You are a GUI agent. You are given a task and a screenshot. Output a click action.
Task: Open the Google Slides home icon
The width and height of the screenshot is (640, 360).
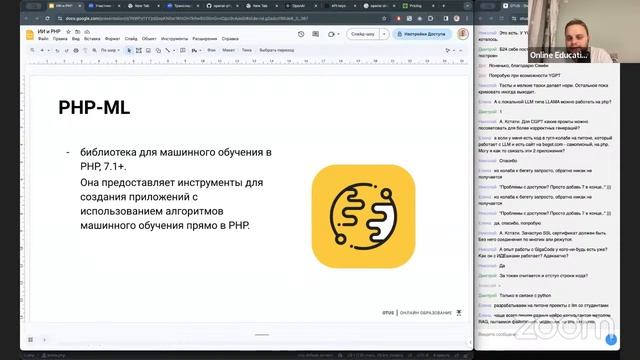[30, 35]
